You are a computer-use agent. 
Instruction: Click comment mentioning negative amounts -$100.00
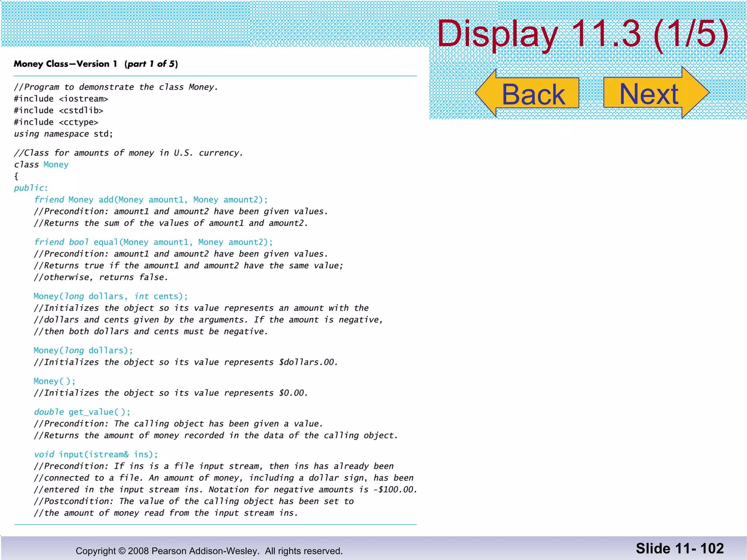pyautogui.click(x=225, y=490)
